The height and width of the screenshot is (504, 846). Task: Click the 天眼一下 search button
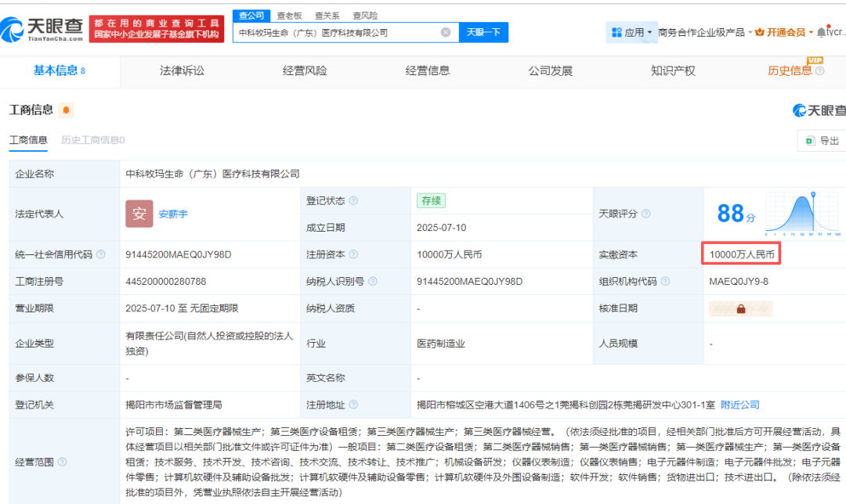[484, 32]
